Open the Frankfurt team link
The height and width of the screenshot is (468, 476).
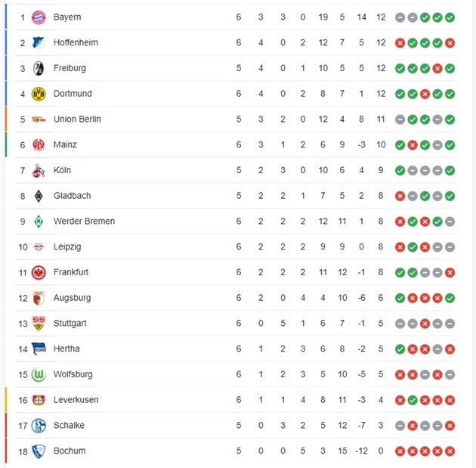point(71,272)
